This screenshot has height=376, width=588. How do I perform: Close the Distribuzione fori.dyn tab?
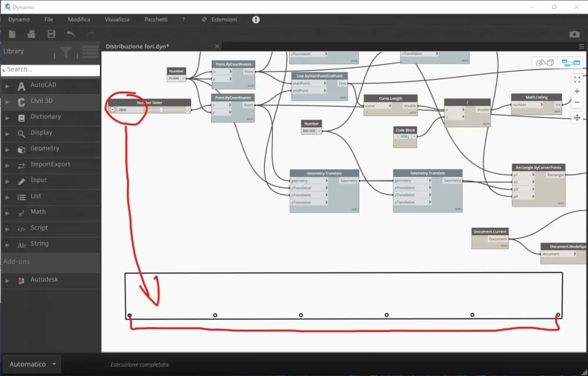[217, 46]
